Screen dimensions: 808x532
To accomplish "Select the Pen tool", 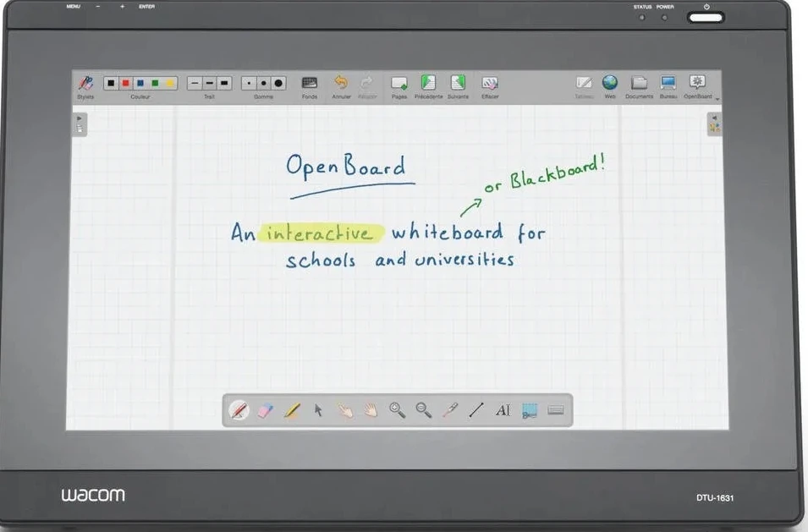I will pyautogui.click(x=239, y=410).
